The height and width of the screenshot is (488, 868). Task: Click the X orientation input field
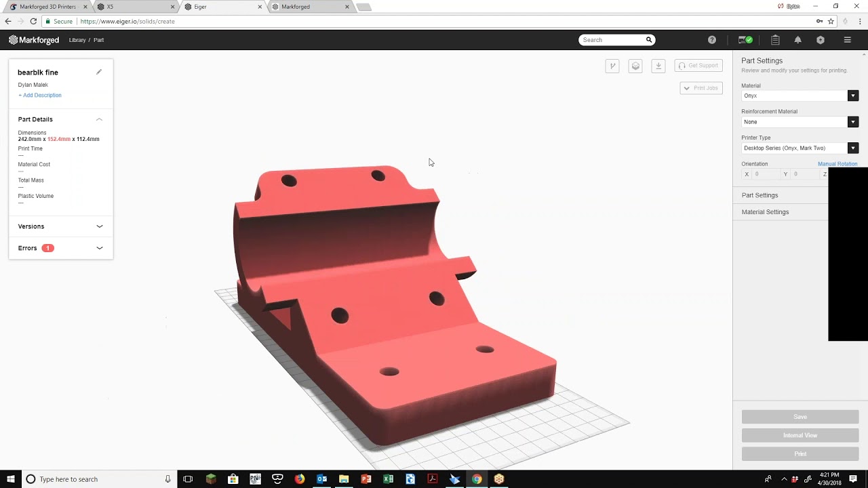766,174
